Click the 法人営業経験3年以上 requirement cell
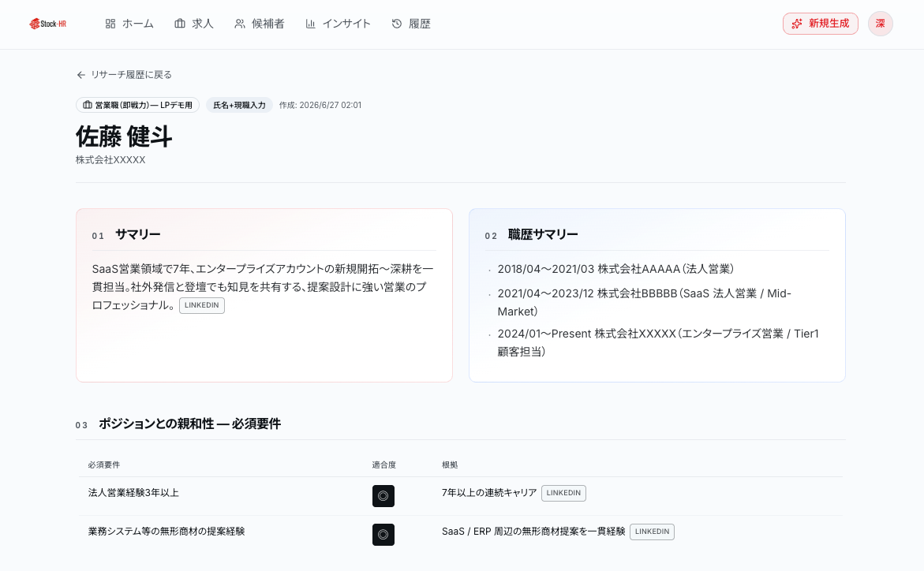Screen dimensions: 924x571 point(133,493)
